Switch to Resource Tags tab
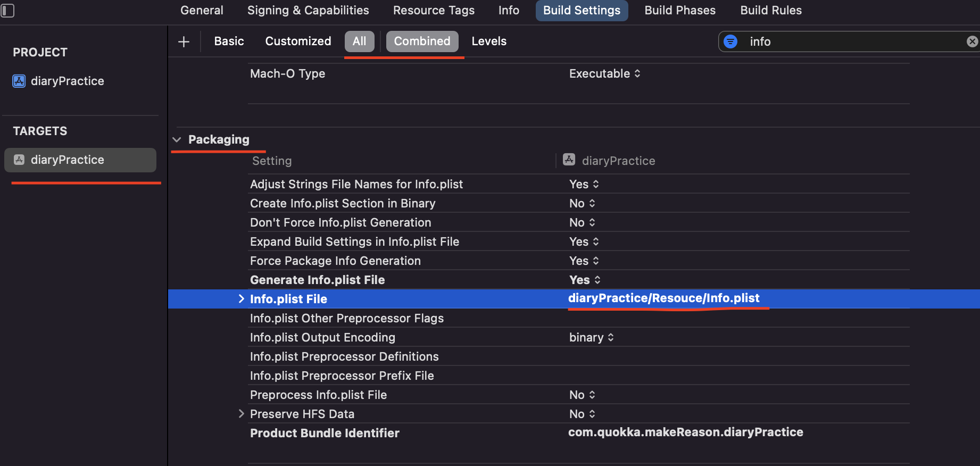Viewport: 980px width, 466px height. [x=434, y=11]
